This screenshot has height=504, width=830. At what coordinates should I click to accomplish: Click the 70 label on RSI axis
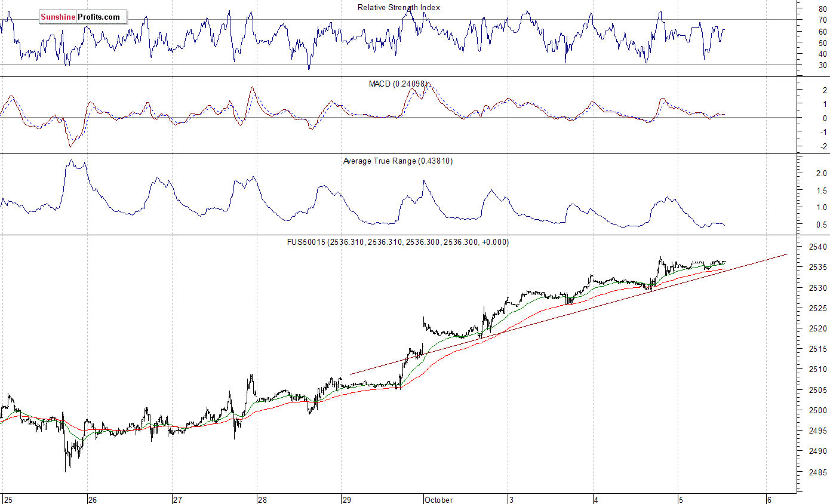823,19
